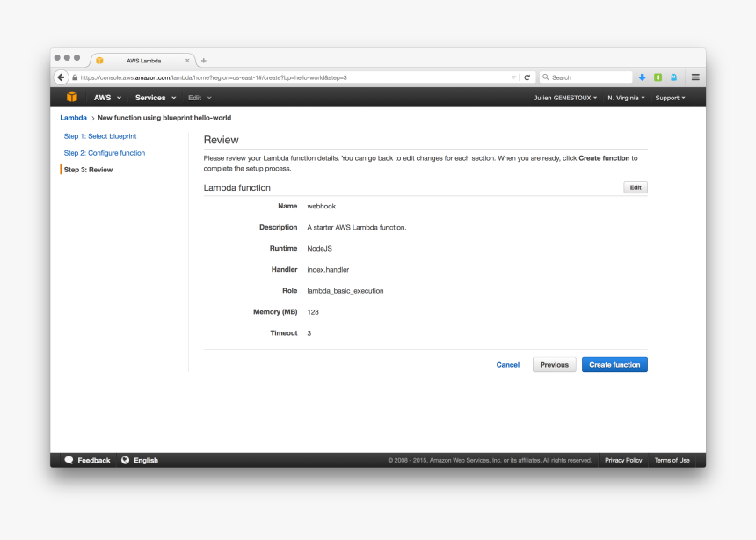Viewport: 756px width, 540px height.
Task: Click the AWS cube logo icon
Action: [x=71, y=97]
